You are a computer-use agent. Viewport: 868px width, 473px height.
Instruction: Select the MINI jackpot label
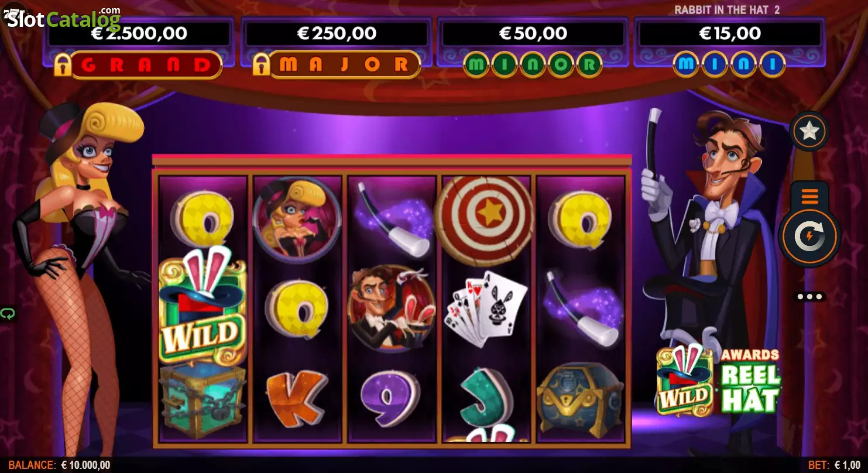click(729, 65)
